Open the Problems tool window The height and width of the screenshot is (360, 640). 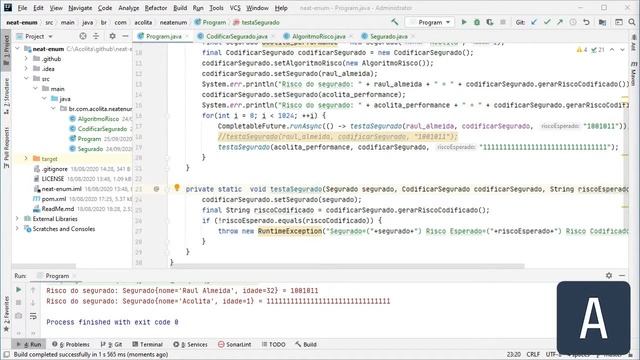tap(71, 344)
